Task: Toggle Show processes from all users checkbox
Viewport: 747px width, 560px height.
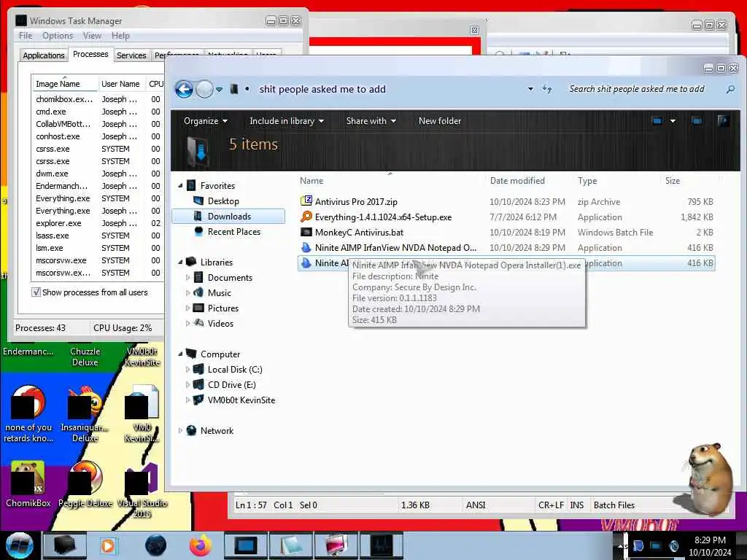Action: 36,292
